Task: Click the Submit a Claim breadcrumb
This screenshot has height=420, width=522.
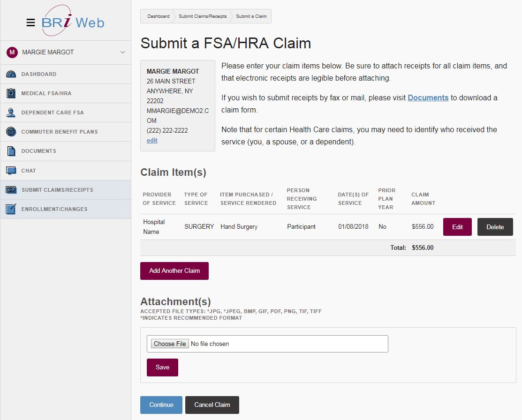Action: (x=252, y=16)
